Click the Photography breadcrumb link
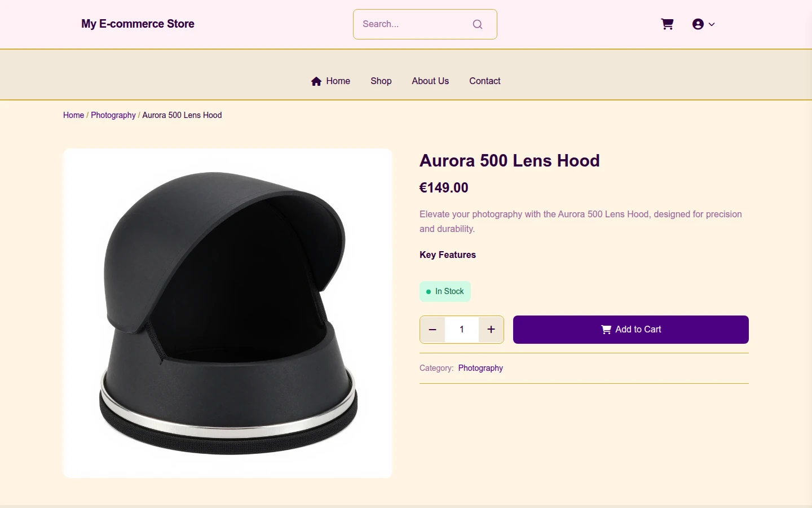Viewport: 812px width, 508px height. (x=113, y=115)
